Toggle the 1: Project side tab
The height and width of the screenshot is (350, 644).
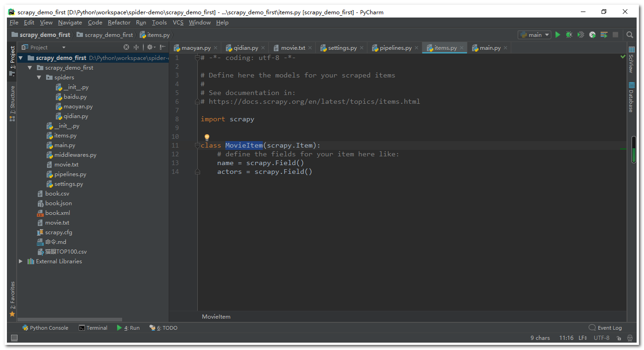tap(12, 61)
